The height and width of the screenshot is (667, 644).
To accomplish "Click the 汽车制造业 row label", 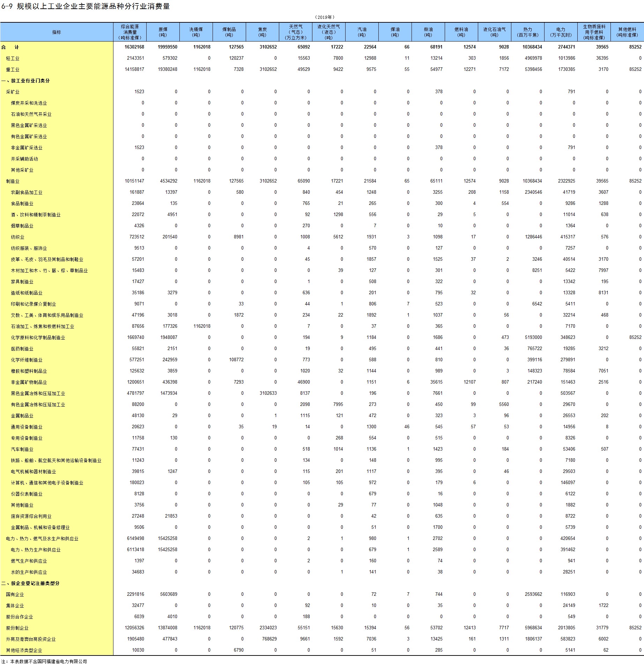I will [x=22, y=449].
